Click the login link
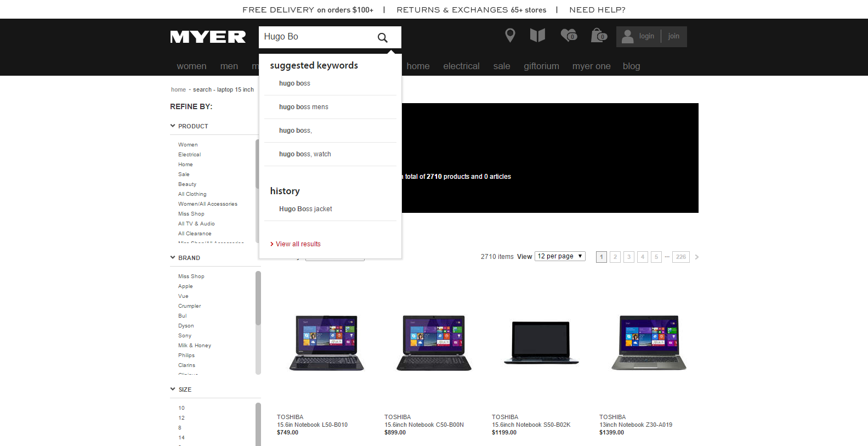The width and height of the screenshot is (868, 446). coord(646,36)
